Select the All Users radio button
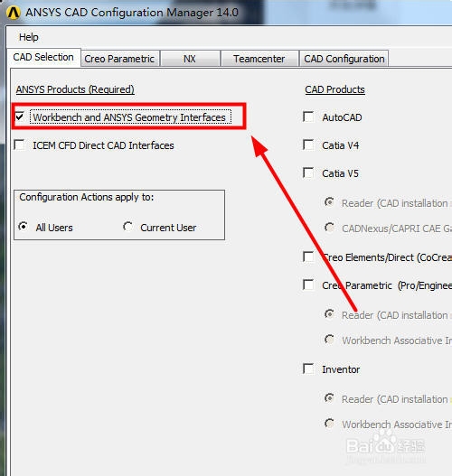This screenshot has height=476, width=452. click(24, 226)
